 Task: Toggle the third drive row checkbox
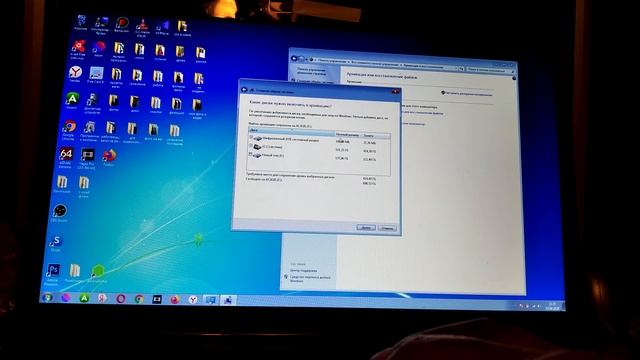[251, 154]
